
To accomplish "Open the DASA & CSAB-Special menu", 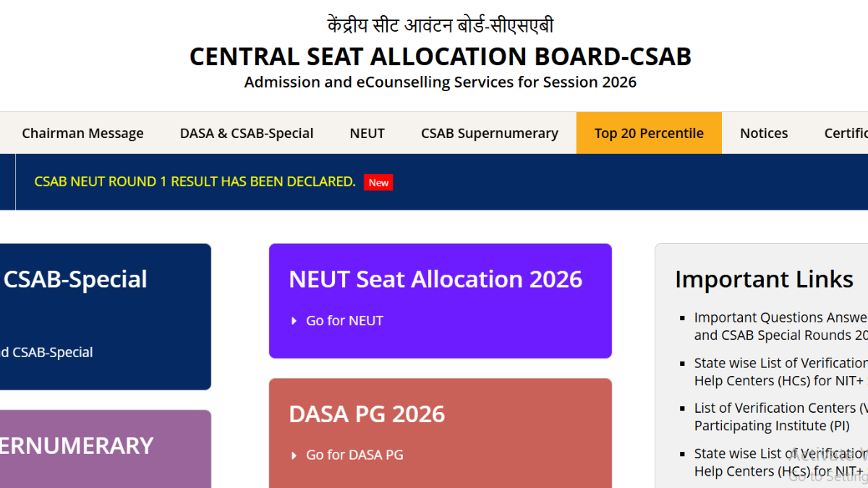I will point(247,133).
